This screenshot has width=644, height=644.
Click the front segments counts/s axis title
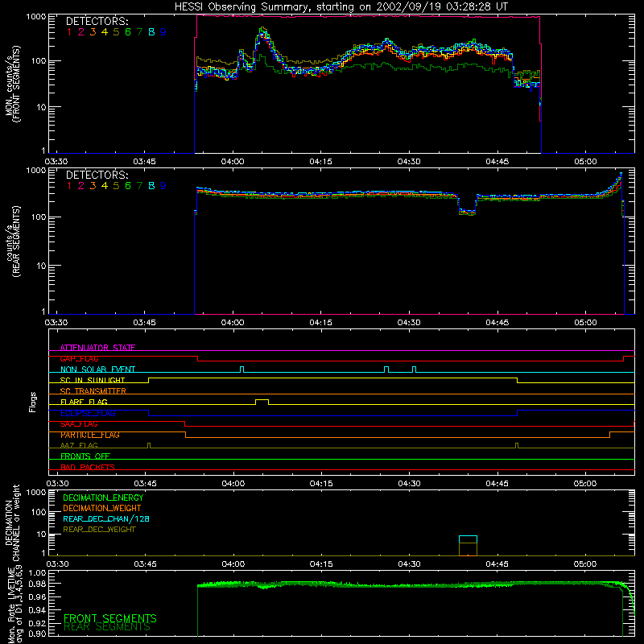12,84
